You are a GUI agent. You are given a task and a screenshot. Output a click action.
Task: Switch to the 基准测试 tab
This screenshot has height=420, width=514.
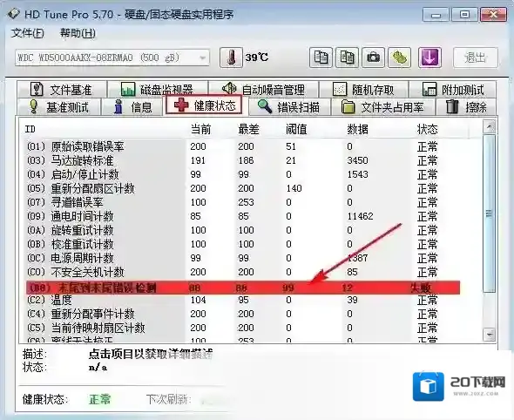tap(58, 107)
